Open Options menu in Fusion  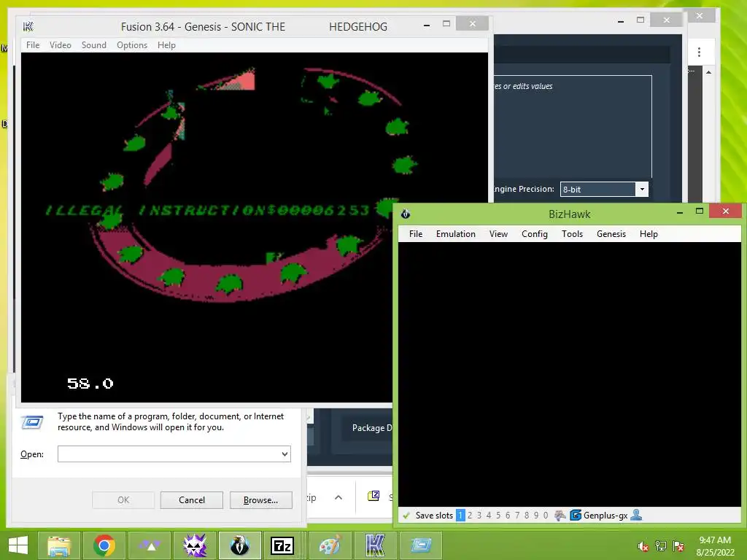132,44
